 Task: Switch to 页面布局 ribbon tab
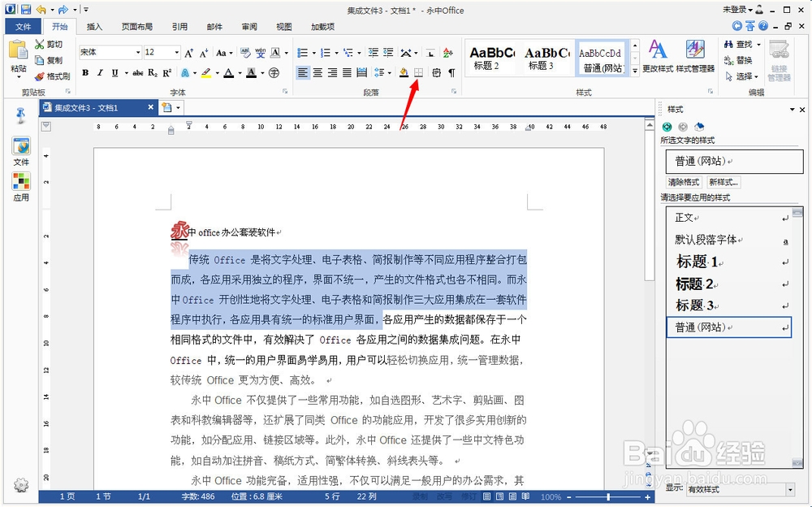point(137,27)
